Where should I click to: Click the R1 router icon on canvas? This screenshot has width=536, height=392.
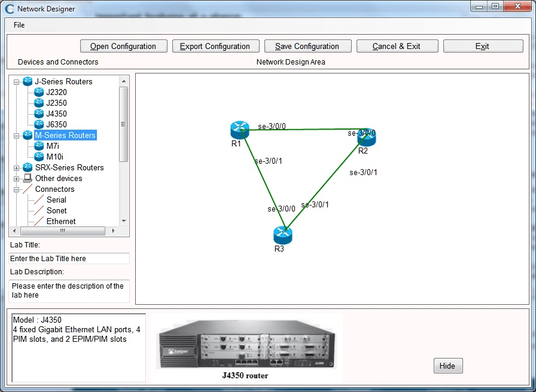click(x=239, y=129)
